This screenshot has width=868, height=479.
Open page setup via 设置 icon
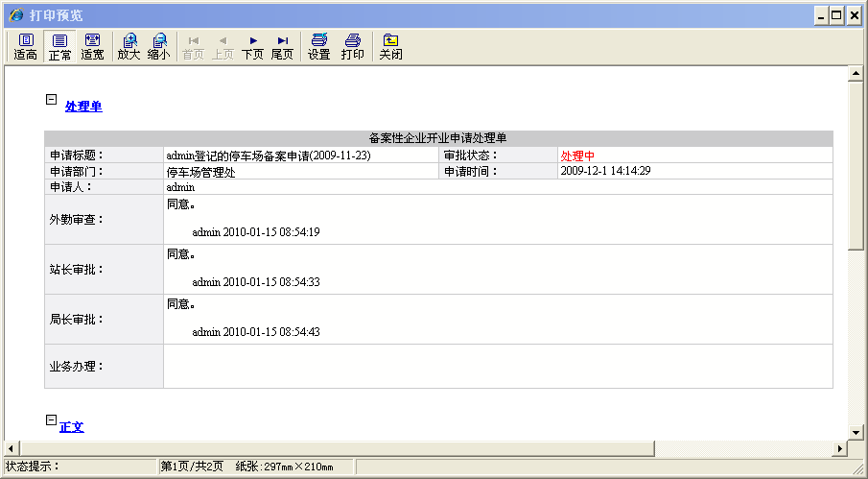pos(318,46)
